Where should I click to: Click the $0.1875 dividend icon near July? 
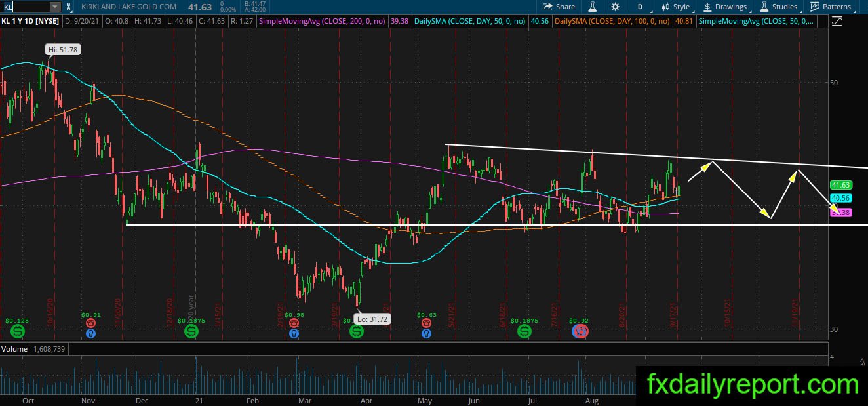(x=524, y=332)
